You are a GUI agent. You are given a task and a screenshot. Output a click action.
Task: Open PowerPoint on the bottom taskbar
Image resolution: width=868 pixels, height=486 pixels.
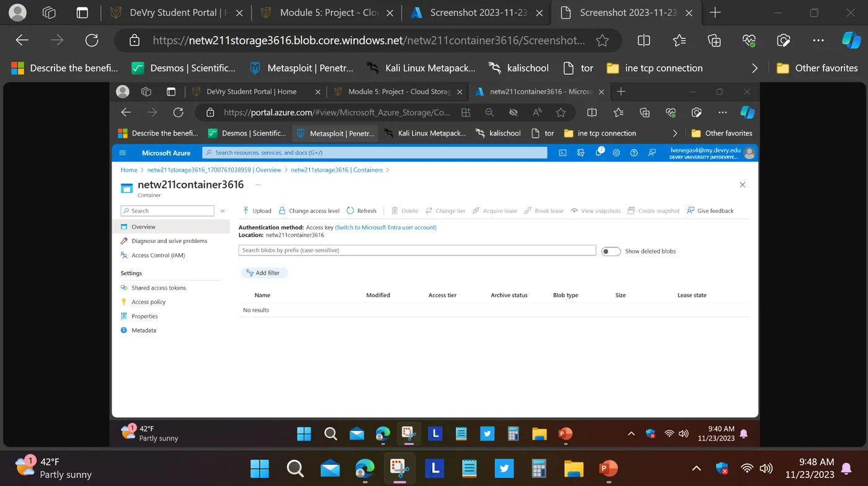[609, 468]
